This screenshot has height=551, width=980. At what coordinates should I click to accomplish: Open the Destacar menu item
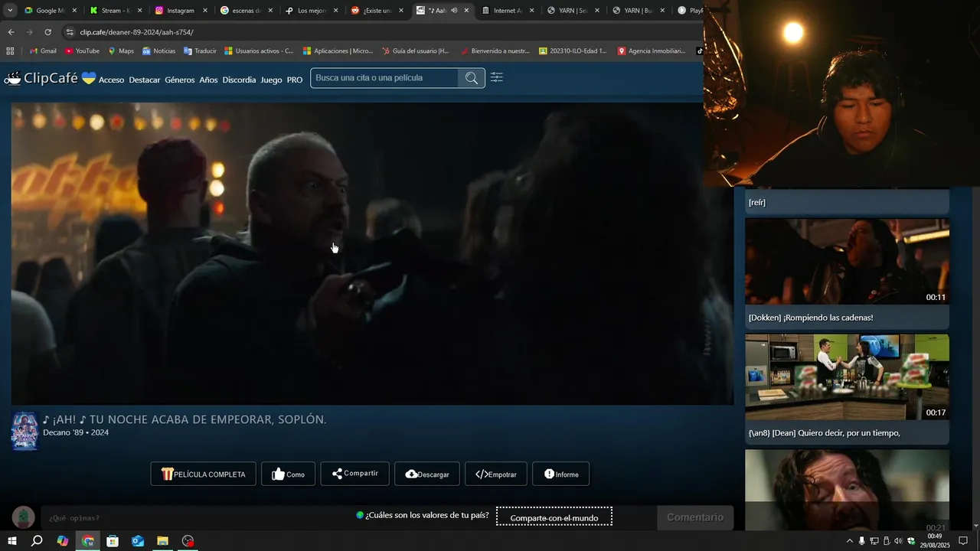pos(145,80)
